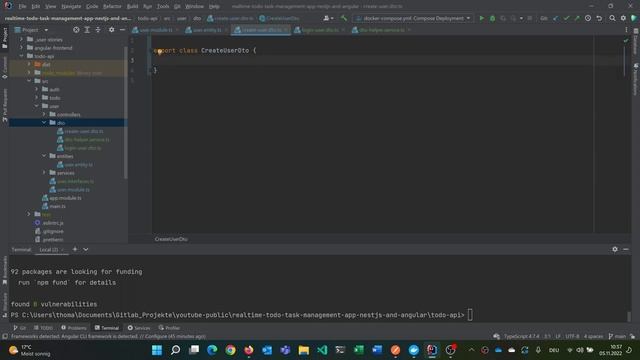Open terminal shell options chevron

tap(86, 249)
